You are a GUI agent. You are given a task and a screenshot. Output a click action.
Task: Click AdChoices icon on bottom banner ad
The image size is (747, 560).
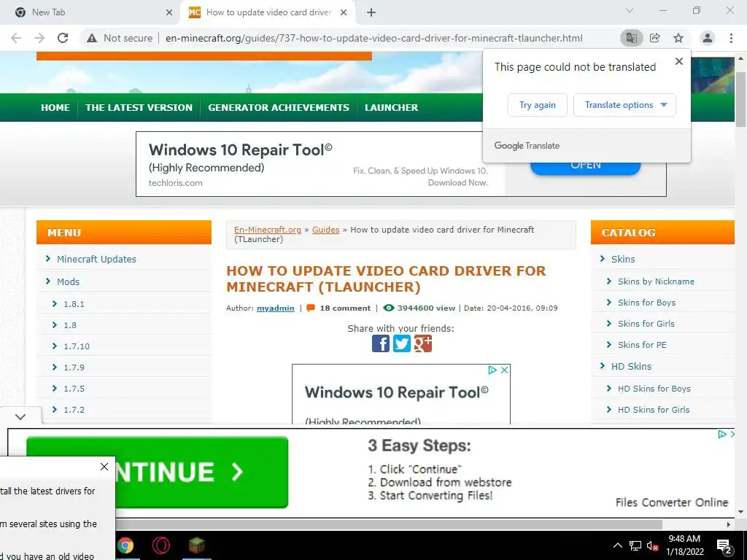coord(722,434)
